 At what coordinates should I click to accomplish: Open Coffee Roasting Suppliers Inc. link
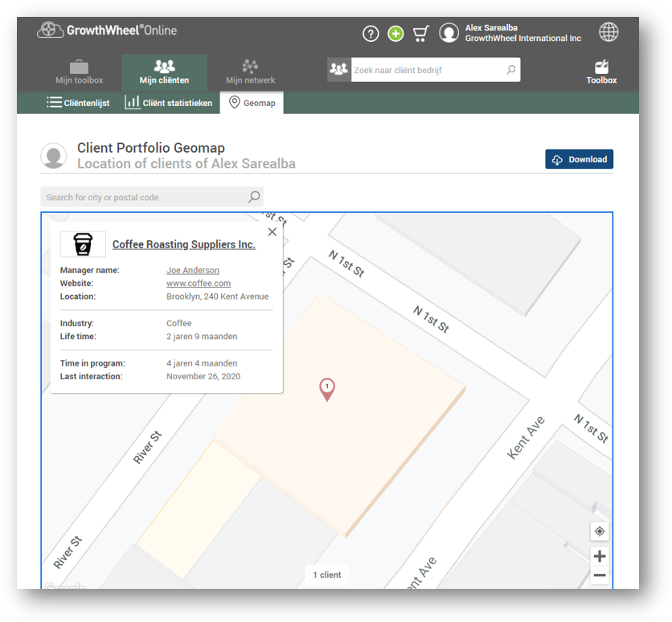point(184,244)
